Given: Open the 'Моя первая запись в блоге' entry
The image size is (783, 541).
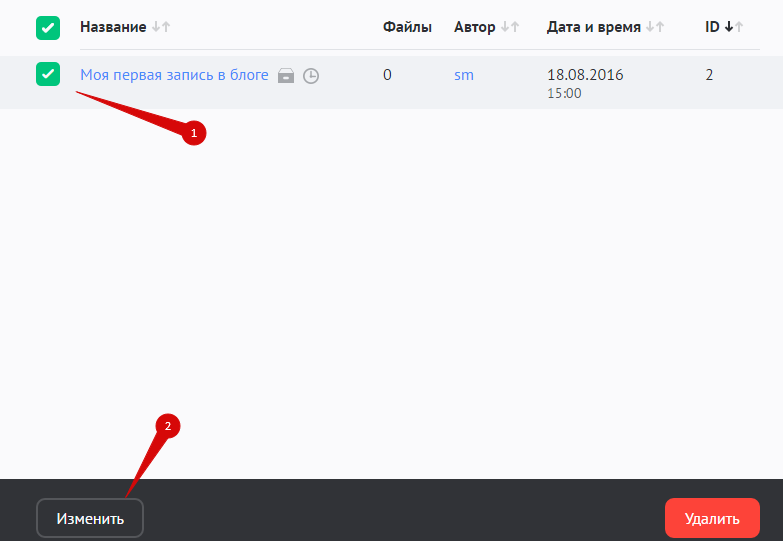Looking at the screenshot, I should click(174, 74).
